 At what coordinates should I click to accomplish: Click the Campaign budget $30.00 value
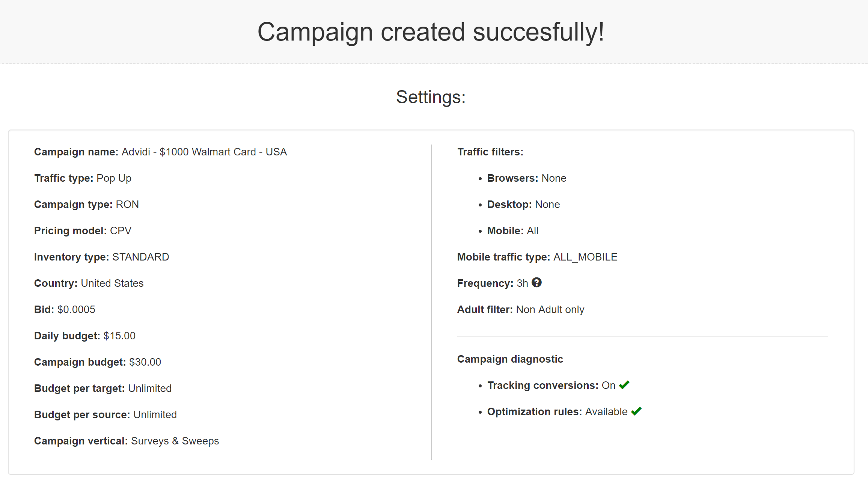click(x=145, y=362)
